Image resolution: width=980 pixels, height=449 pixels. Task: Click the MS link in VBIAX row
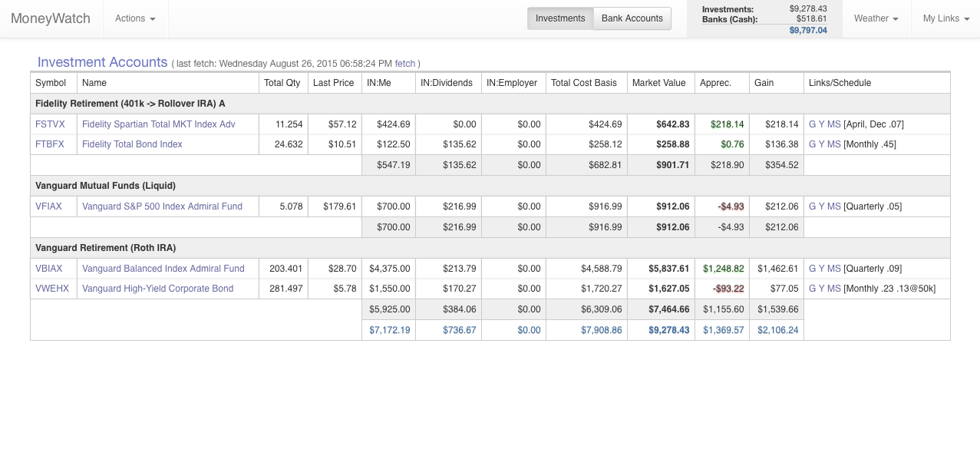click(x=834, y=269)
